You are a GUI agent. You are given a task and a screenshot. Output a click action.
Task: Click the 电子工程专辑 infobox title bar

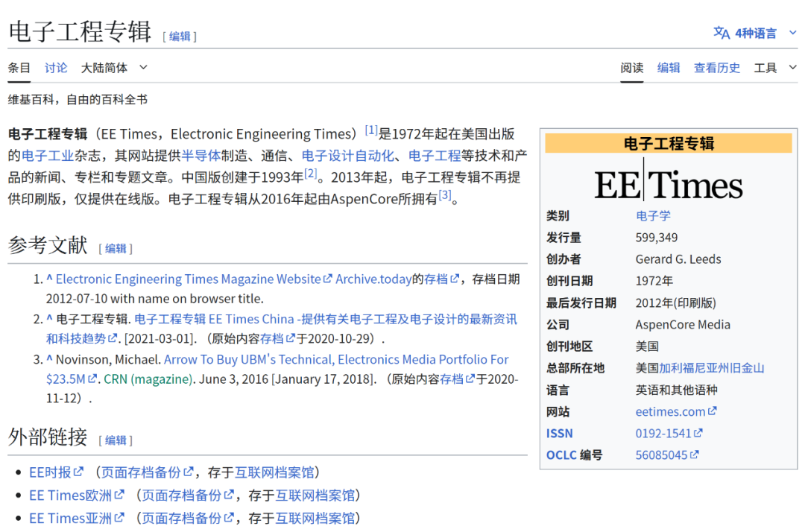[x=669, y=143]
